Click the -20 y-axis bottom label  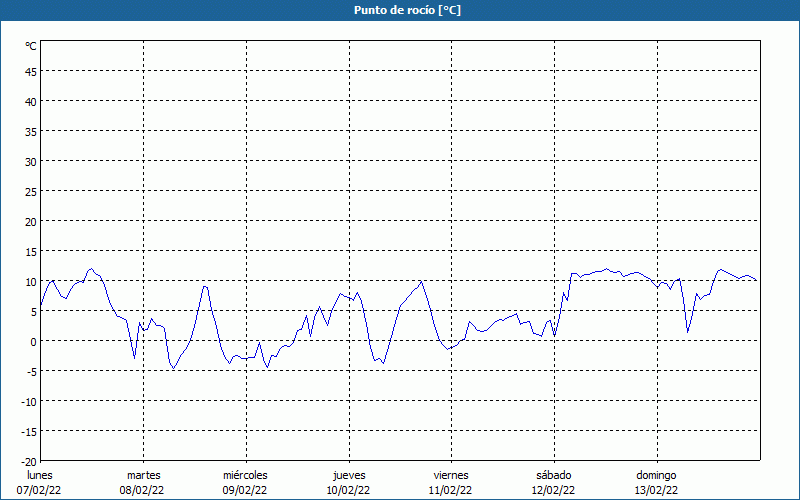[x=29, y=461]
